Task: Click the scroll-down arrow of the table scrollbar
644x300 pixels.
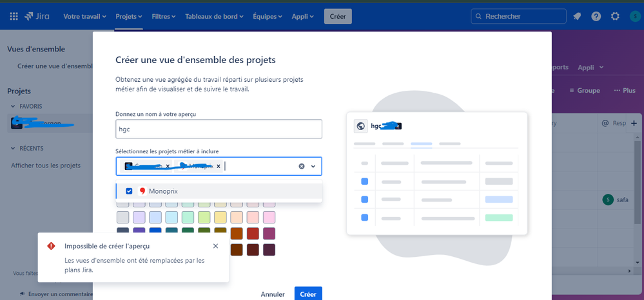Action: pos(637,262)
